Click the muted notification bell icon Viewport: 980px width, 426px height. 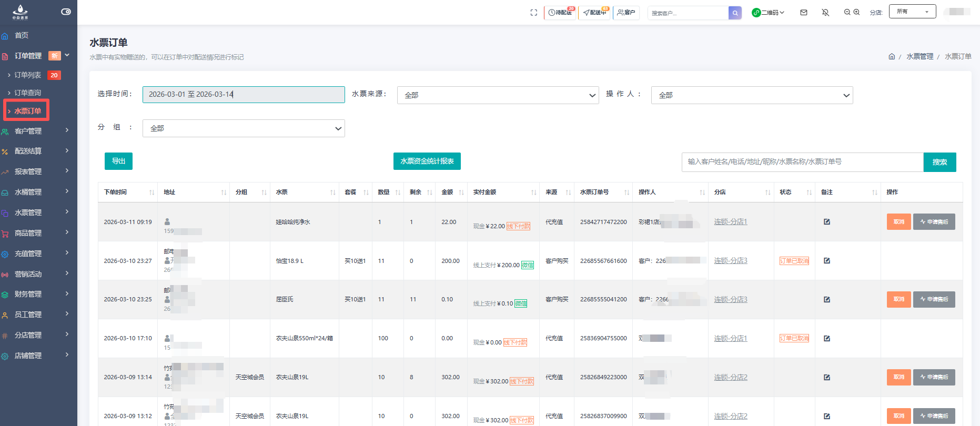(x=825, y=13)
